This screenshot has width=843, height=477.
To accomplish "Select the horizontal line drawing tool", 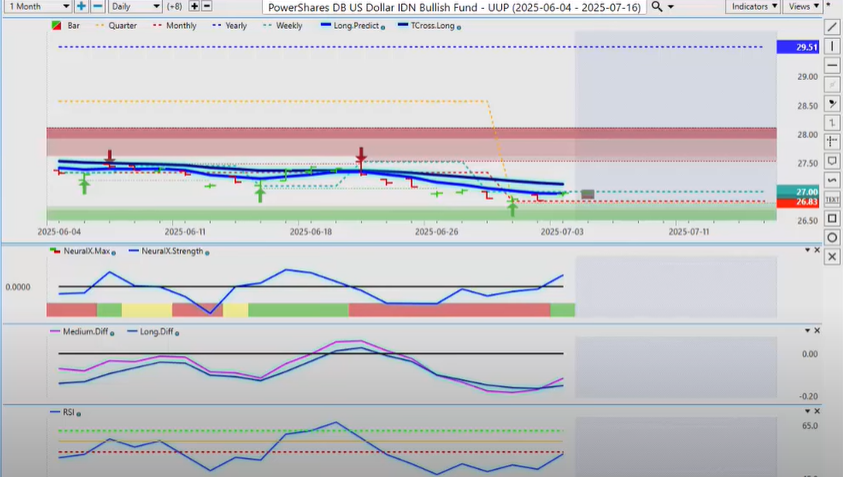I will (832, 65).
